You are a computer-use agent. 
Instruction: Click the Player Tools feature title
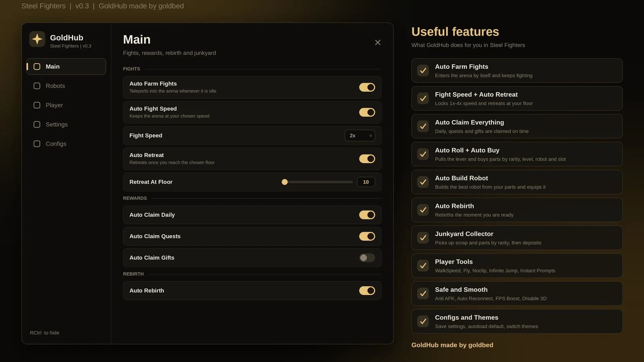pos(454,261)
